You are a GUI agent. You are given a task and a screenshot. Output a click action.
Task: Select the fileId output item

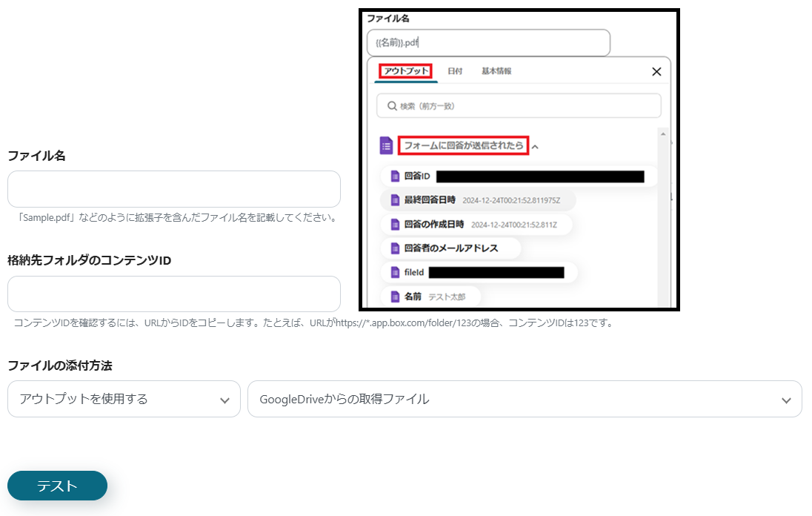pos(479,272)
